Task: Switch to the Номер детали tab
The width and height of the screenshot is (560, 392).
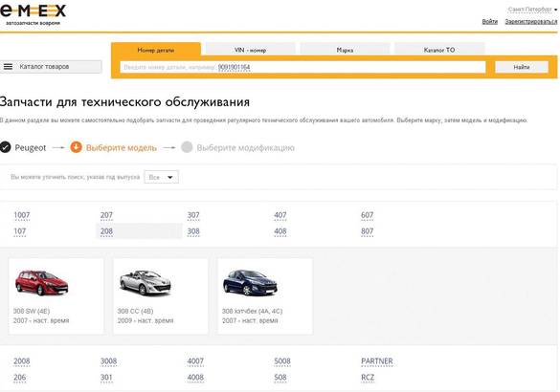Action: pos(156,50)
